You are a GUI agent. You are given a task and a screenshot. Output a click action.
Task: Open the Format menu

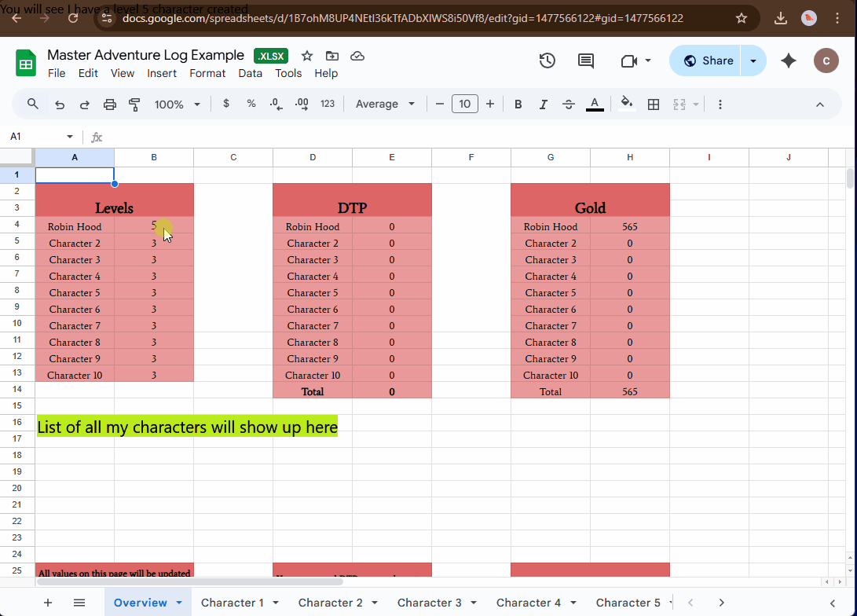(x=207, y=73)
